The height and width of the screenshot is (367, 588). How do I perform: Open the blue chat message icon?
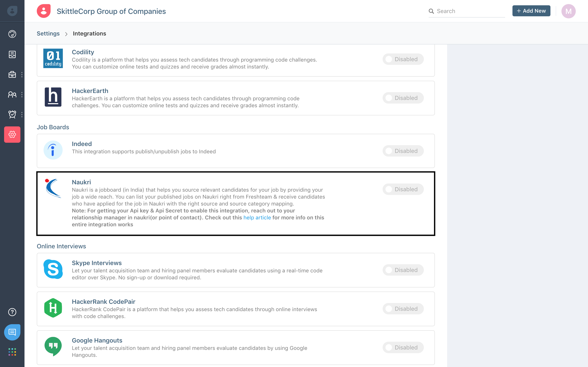tap(12, 332)
